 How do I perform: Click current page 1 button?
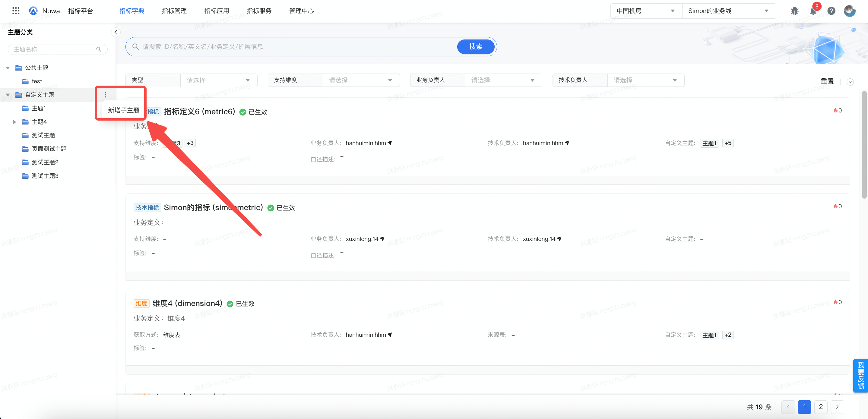(x=804, y=407)
